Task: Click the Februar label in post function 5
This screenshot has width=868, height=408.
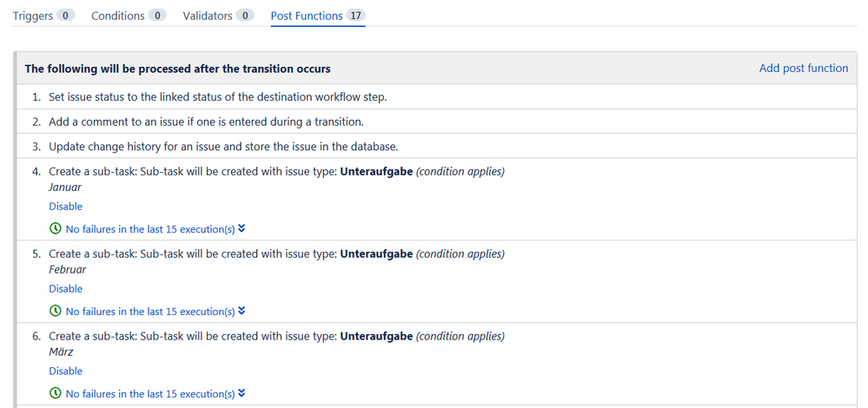Action: tap(68, 269)
